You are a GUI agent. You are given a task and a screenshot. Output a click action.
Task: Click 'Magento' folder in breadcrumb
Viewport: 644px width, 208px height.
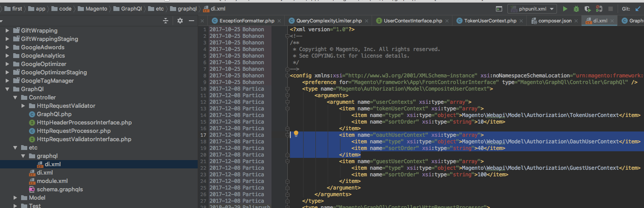(x=92, y=9)
